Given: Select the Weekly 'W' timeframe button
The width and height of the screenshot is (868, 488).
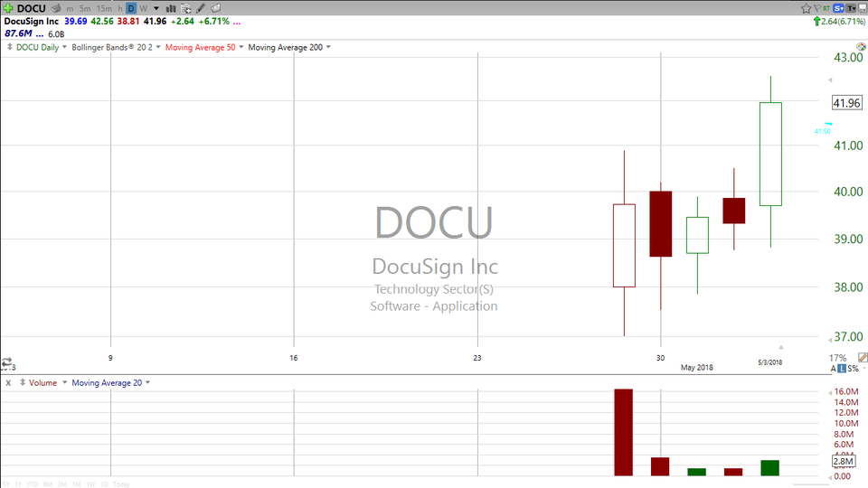Looking at the screenshot, I should pyautogui.click(x=144, y=9).
